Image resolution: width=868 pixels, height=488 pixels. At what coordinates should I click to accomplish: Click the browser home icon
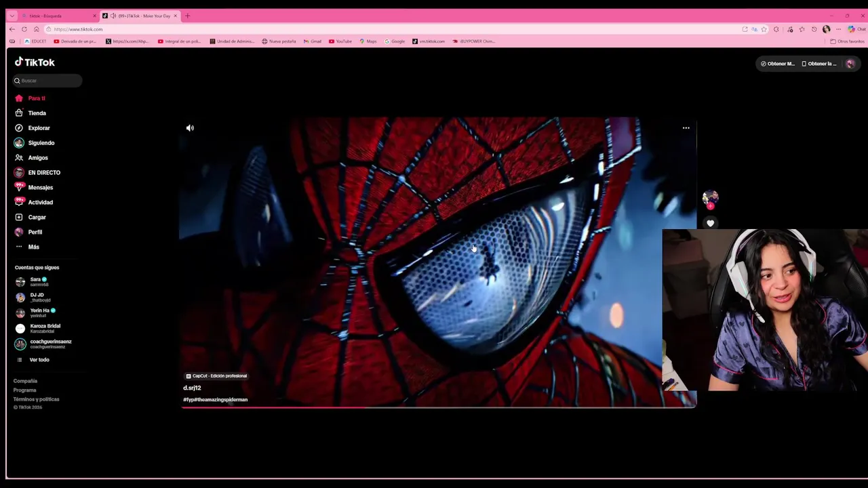36,29
